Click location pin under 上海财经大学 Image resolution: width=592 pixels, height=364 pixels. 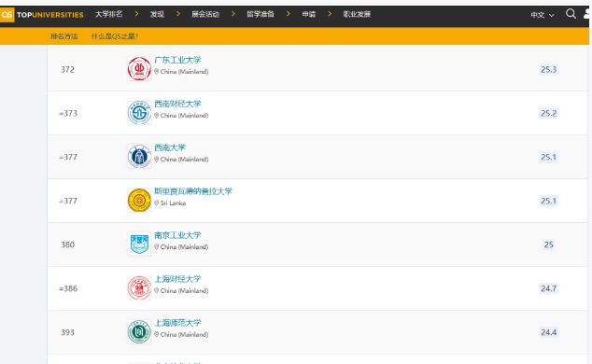coord(156,291)
